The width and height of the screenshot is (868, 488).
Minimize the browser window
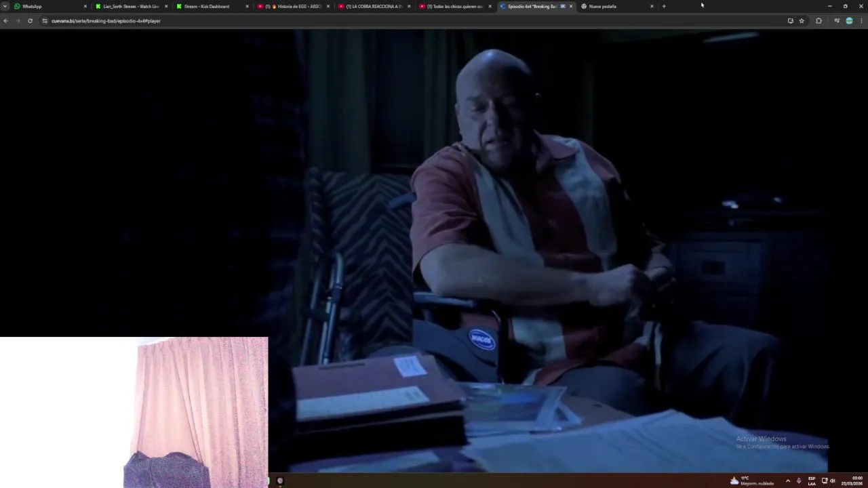829,6
